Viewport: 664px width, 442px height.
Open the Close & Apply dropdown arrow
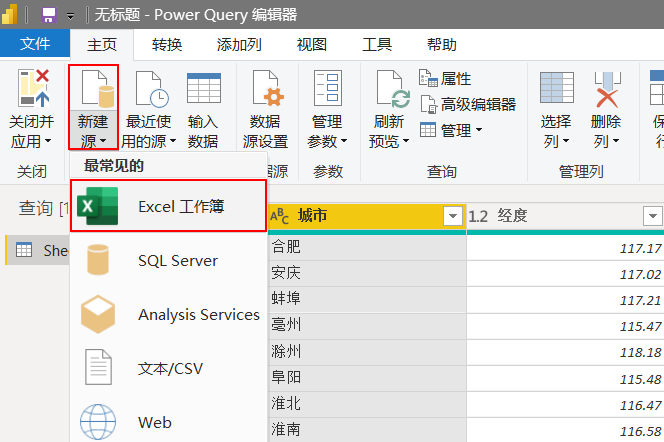tap(48, 141)
